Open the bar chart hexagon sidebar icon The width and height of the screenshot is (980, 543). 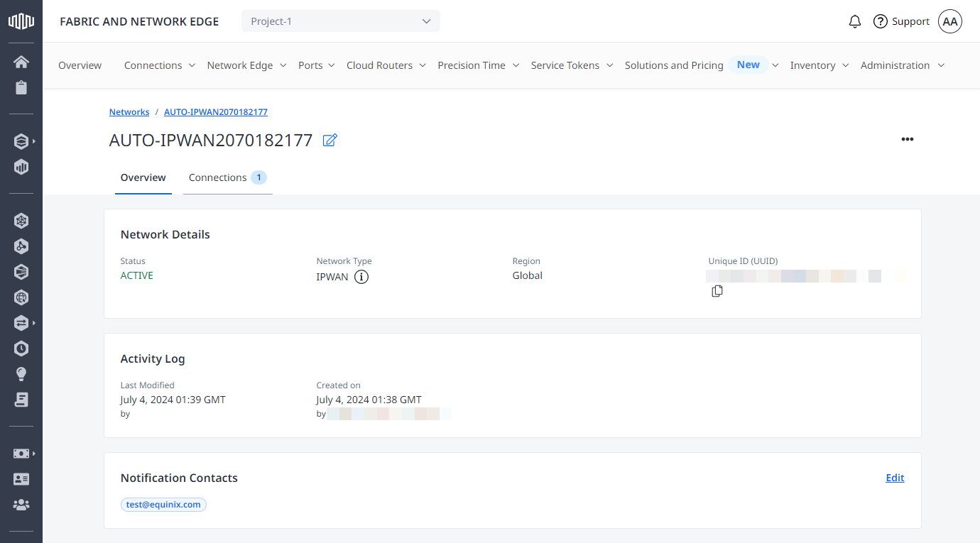(x=21, y=168)
